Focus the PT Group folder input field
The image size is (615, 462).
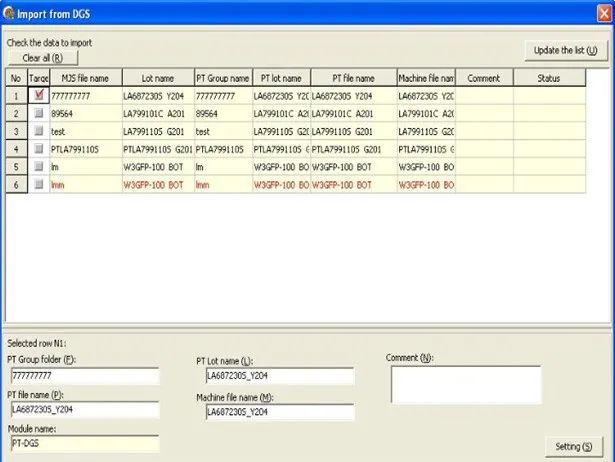pos(84,376)
